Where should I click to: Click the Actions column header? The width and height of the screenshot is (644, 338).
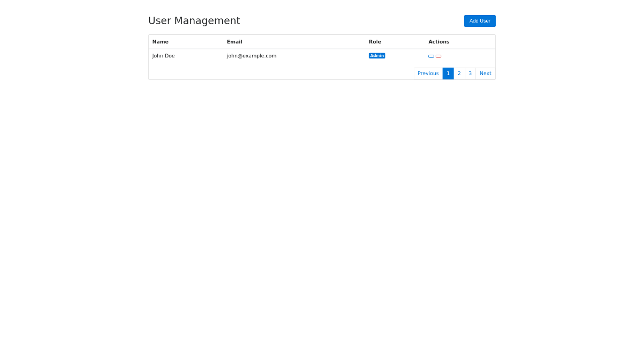pos(438,42)
